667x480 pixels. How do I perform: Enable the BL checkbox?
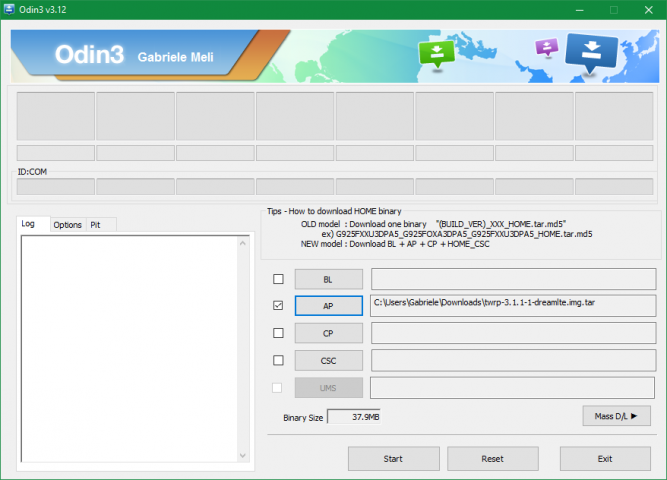point(278,279)
